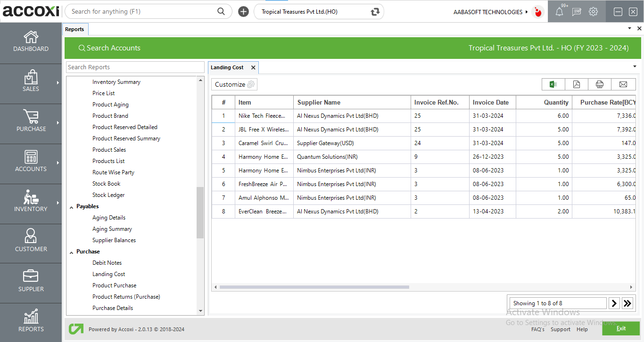The height and width of the screenshot is (342, 644).
Task: Open the report tabs dropdown arrow
Action: coord(634,66)
